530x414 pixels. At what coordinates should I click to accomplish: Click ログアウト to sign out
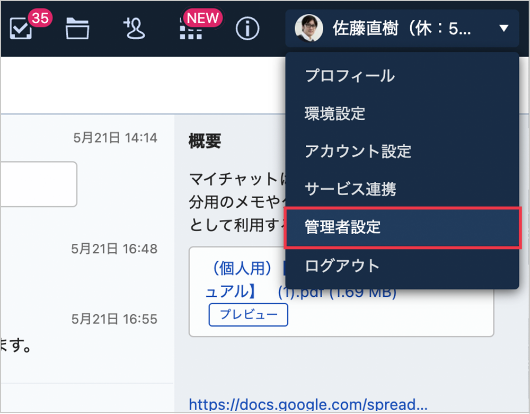402,266
